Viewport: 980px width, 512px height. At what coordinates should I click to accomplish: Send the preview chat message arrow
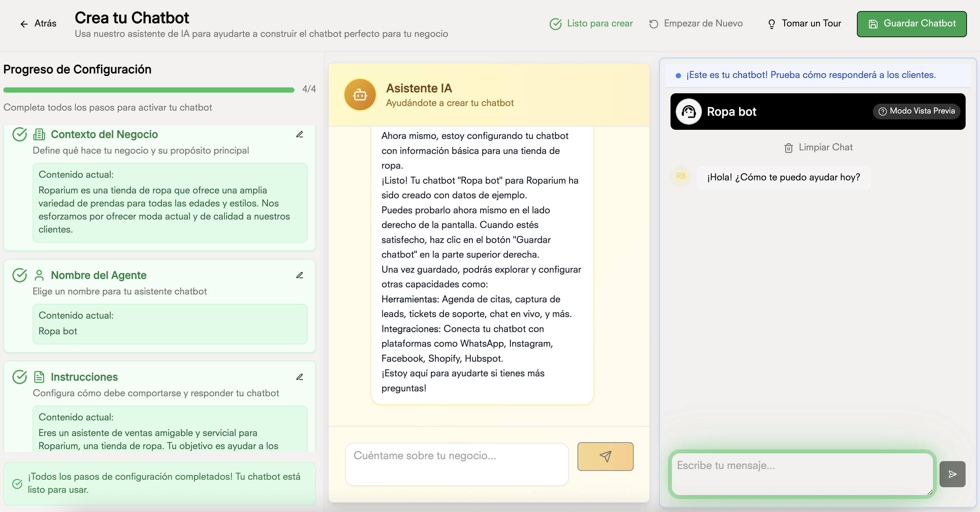(952, 474)
